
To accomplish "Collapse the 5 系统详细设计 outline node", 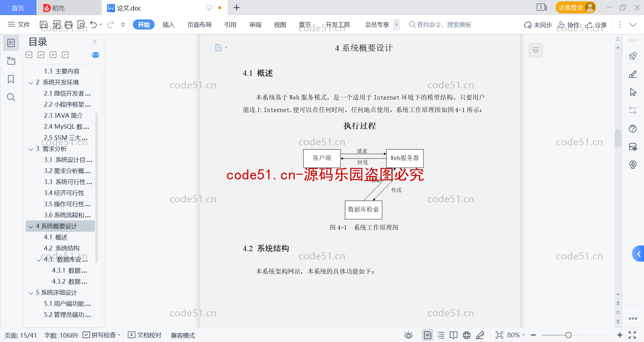I will [31, 293].
